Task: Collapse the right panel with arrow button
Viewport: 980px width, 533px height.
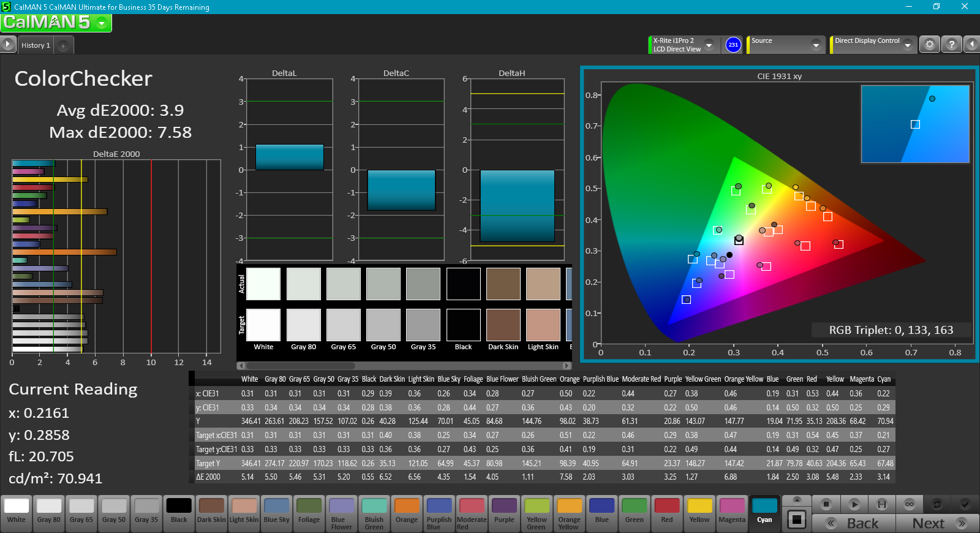Action: click(971, 45)
